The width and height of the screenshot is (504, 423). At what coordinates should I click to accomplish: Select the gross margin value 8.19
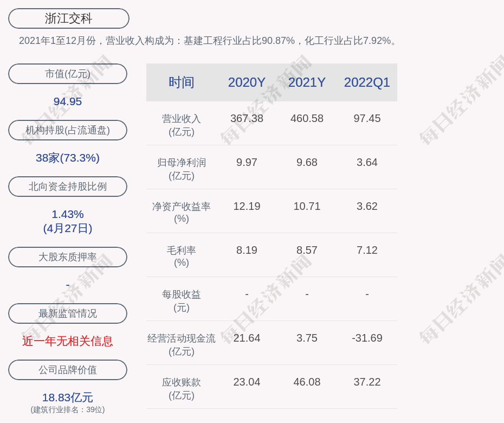(247, 250)
